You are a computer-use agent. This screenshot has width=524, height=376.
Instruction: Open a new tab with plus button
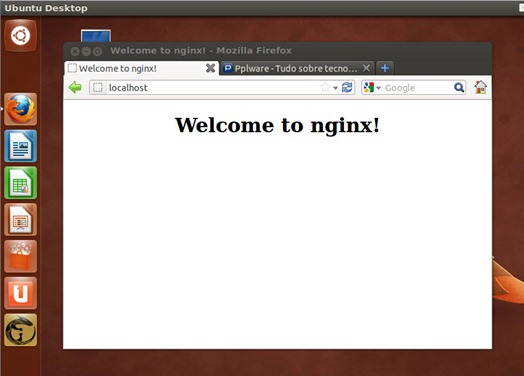(x=385, y=68)
